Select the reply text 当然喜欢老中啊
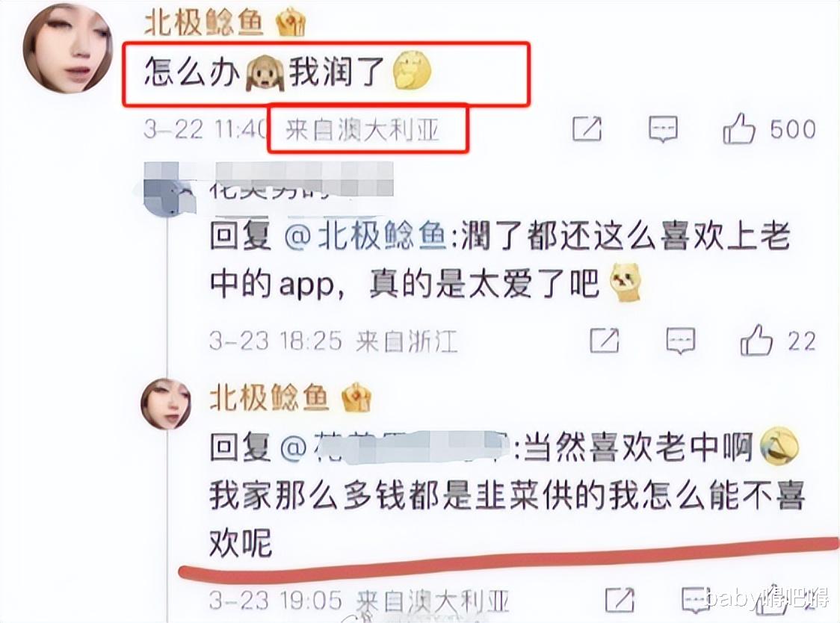The image size is (840, 623). click(x=638, y=446)
